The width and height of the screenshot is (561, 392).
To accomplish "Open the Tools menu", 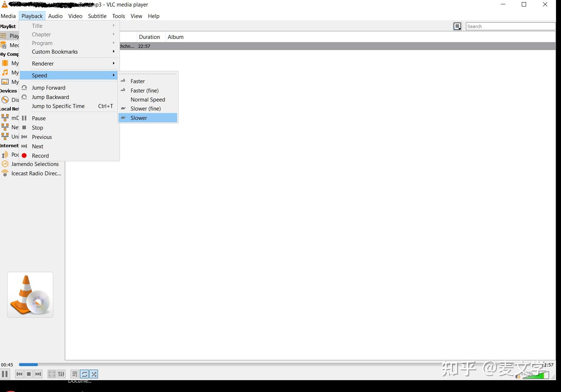I will point(118,16).
